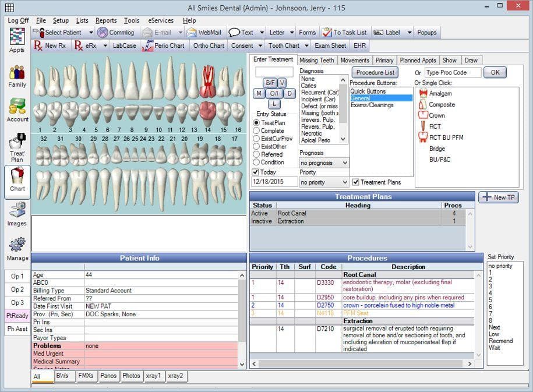Expand the Text dropdown arrow
The image size is (533, 392).
pyautogui.click(x=262, y=32)
